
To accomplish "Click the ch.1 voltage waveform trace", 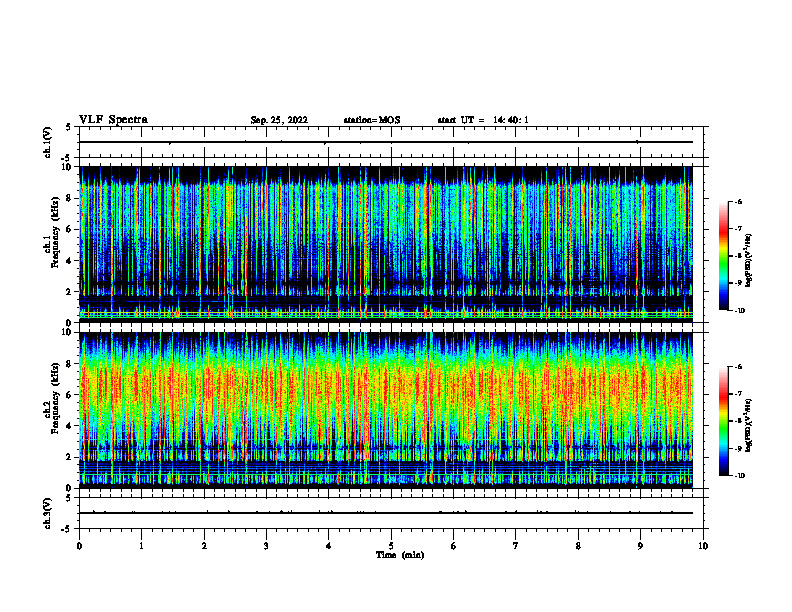I will coord(386,142).
